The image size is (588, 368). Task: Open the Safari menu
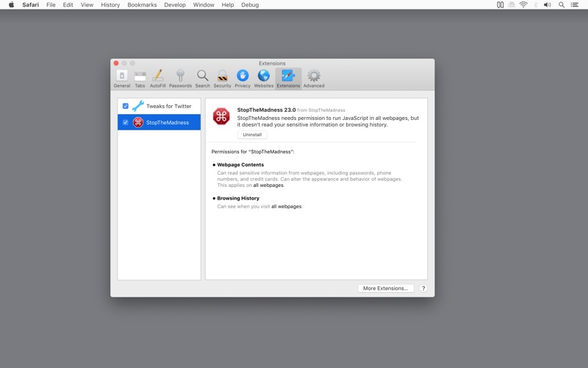pyautogui.click(x=30, y=5)
